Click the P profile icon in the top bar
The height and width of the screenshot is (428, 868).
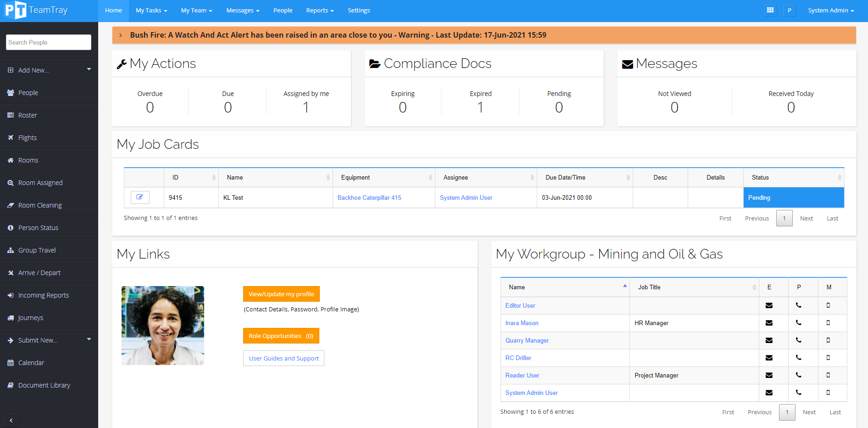tap(790, 10)
